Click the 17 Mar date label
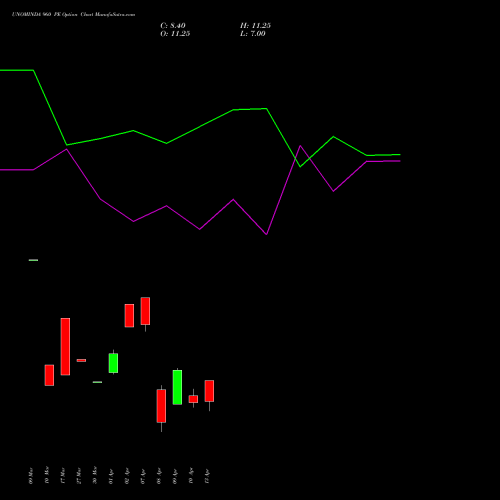 [x=63, y=475]
